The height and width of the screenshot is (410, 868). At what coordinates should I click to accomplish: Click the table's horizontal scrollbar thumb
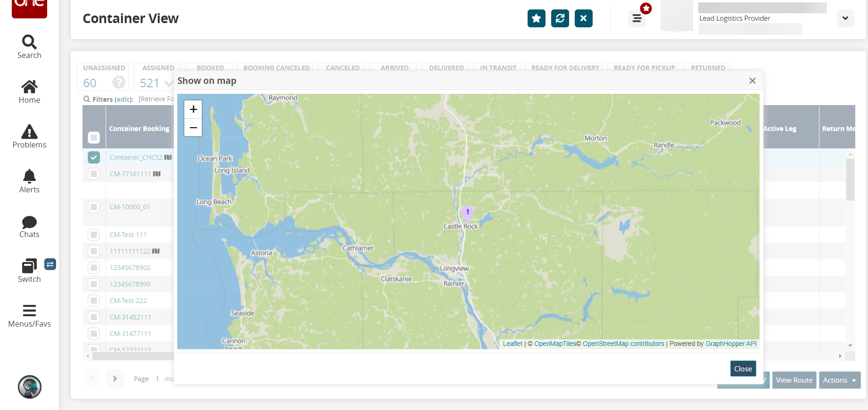(x=133, y=356)
